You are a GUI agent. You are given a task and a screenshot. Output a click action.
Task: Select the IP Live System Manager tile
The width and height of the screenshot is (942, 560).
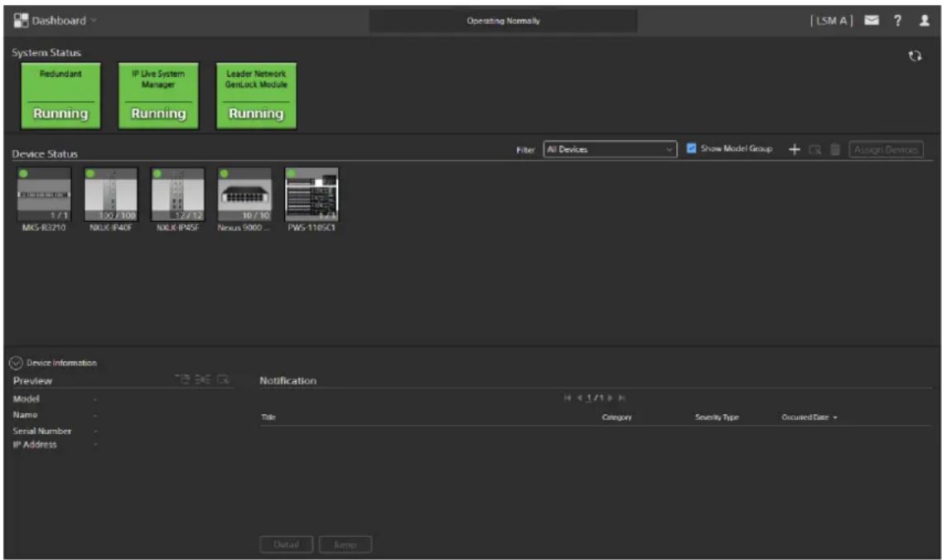tap(158, 96)
